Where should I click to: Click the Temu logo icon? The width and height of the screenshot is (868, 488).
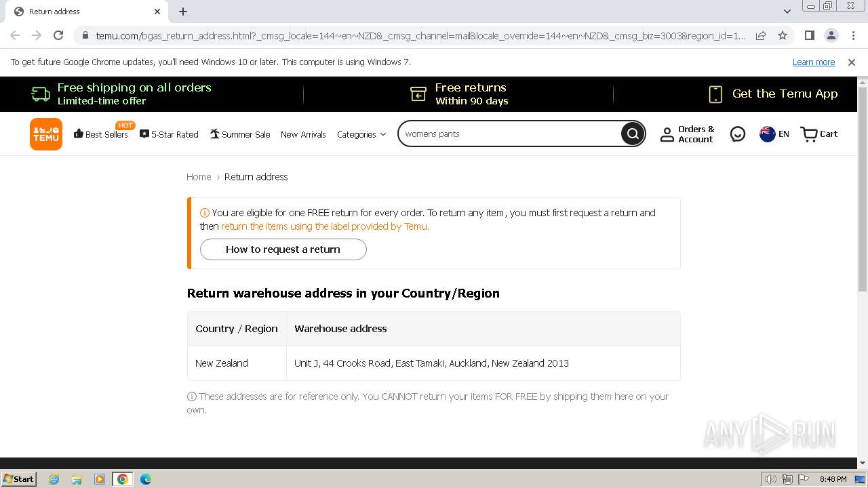click(46, 134)
